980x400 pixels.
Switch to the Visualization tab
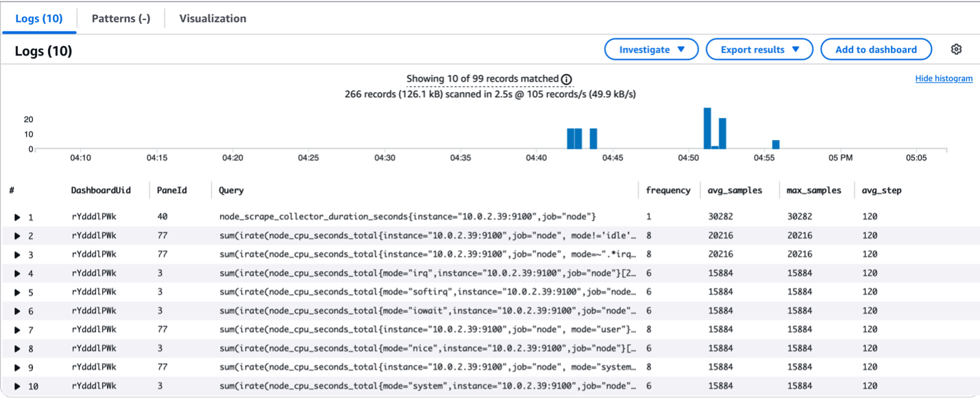(x=212, y=19)
